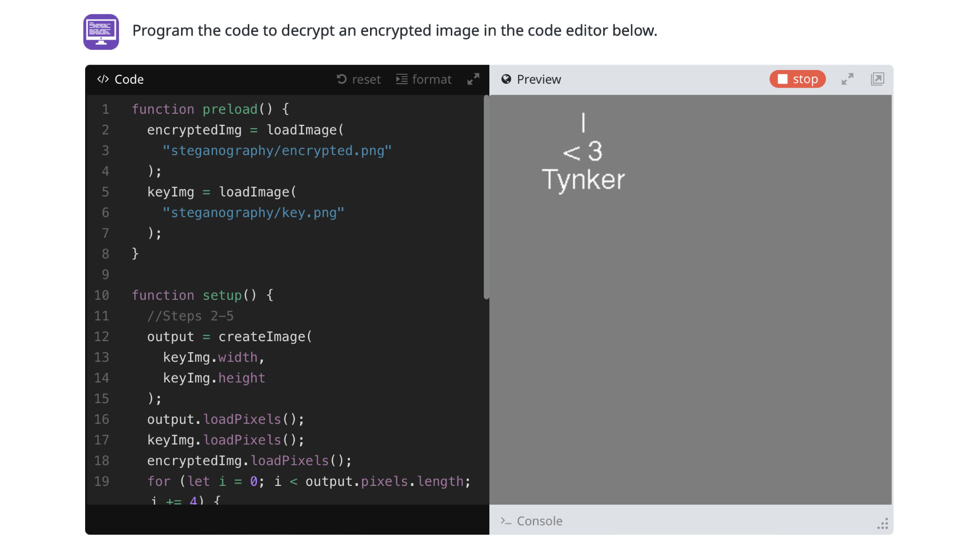Open the Console panel
This screenshot has width=980, height=548.
(x=539, y=521)
